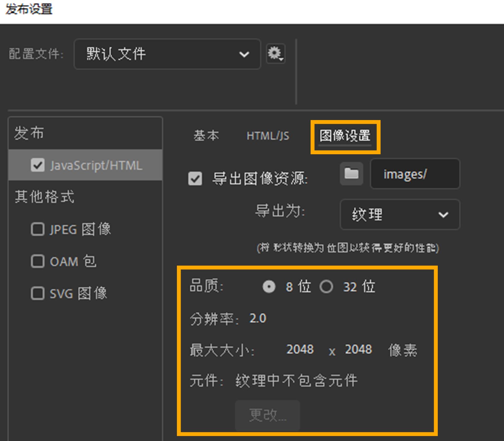Image resolution: width=504 pixels, height=441 pixels.
Task: Enable the SVG 图像 export option
Action: pyautogui.click(x=37, y=293)
